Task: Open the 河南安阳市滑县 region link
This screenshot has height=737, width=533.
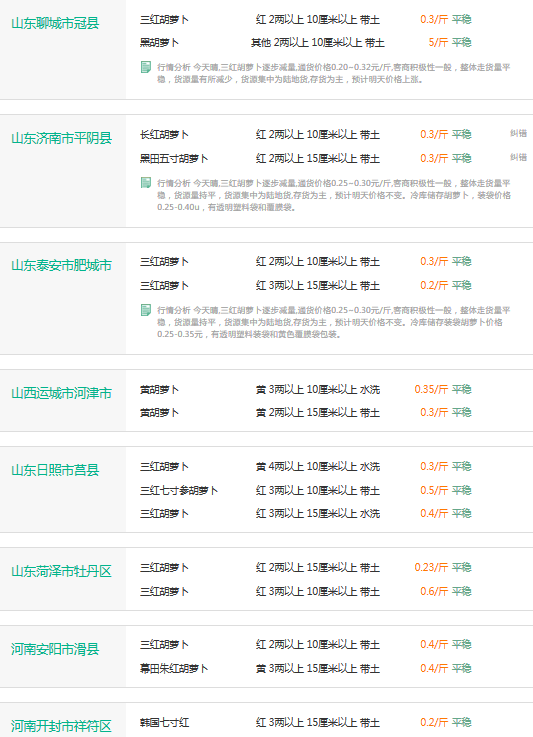Action: click(55, 649)
